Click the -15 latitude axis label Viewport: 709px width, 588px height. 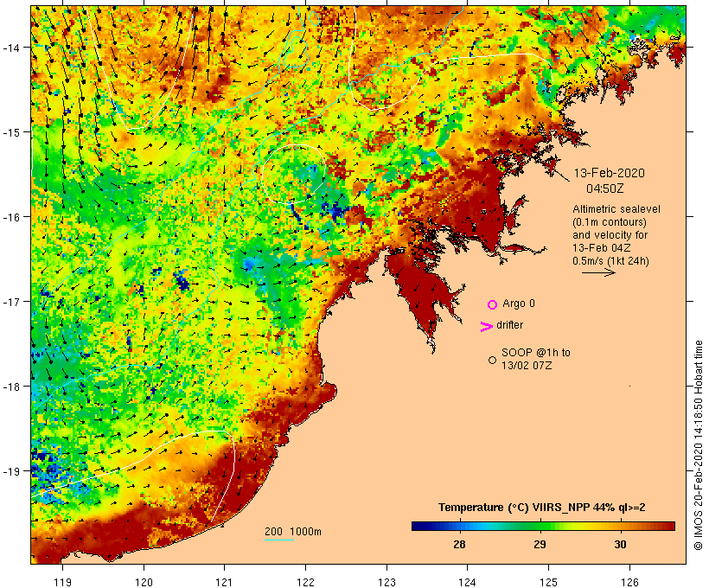11,132
